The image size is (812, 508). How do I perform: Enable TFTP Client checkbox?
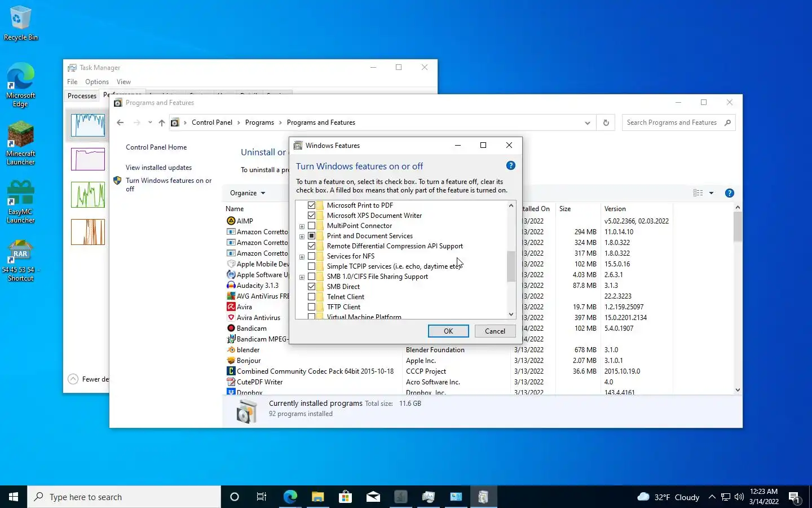coord(311,306)
